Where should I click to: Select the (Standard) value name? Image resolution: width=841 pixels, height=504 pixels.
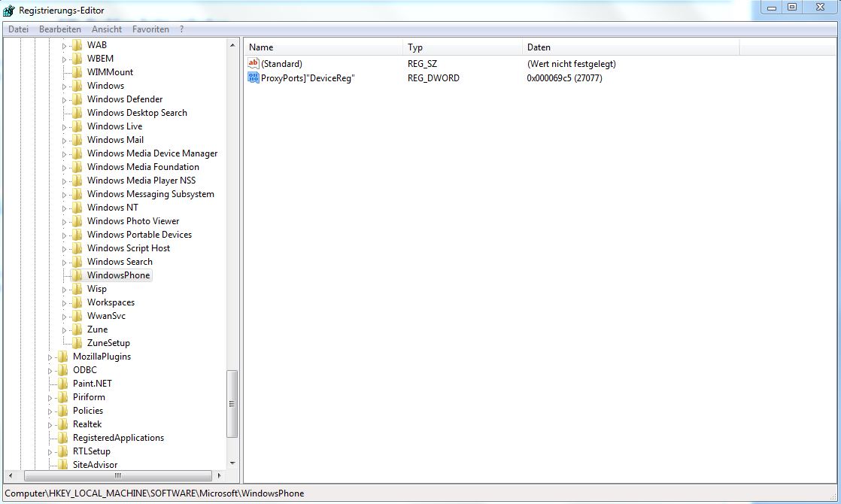click(x=281, y=64)
